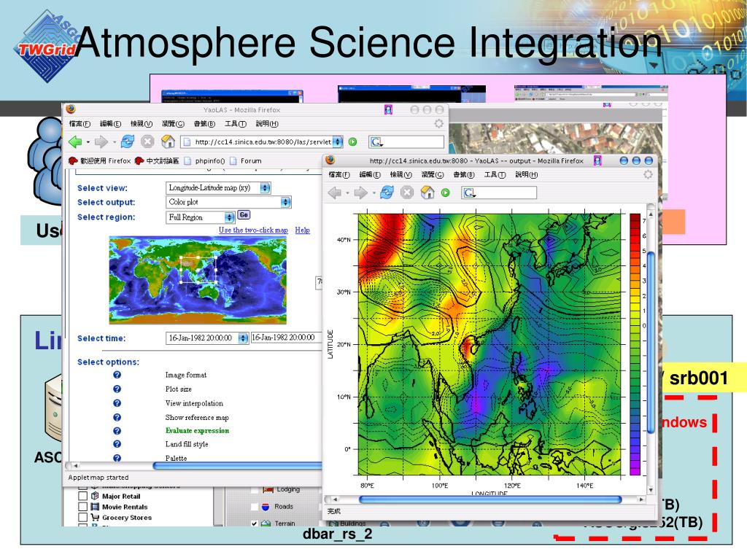Open the 檔案(F) menu in YaoLAS window
The width and height of the screenshot is (747, 560).
80,124
